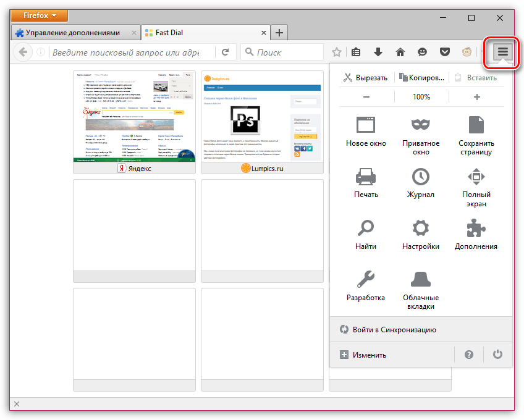Switch to the Управление дополнениями tab
Viewport: 524px width, 420px height.
(74, 33)
